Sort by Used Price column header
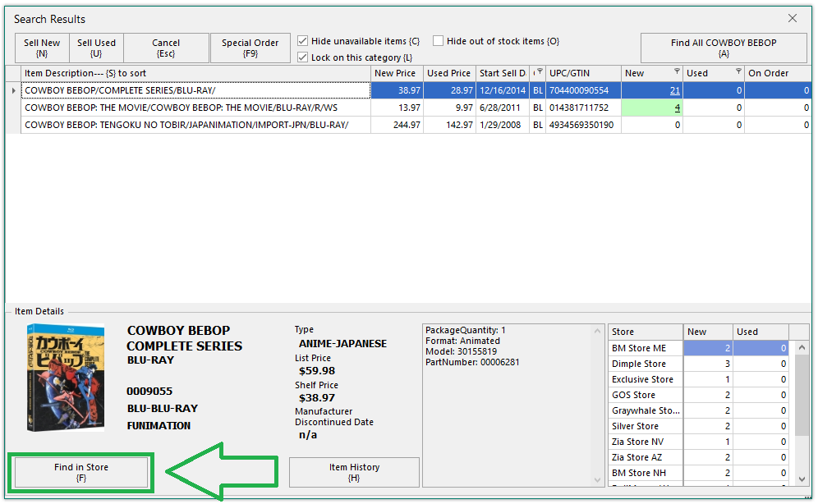Viewport: 818px width, 504px height. tap(450, 74)
